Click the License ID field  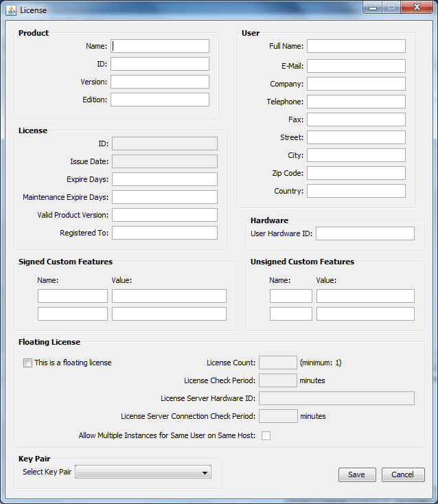pos(165,144)
